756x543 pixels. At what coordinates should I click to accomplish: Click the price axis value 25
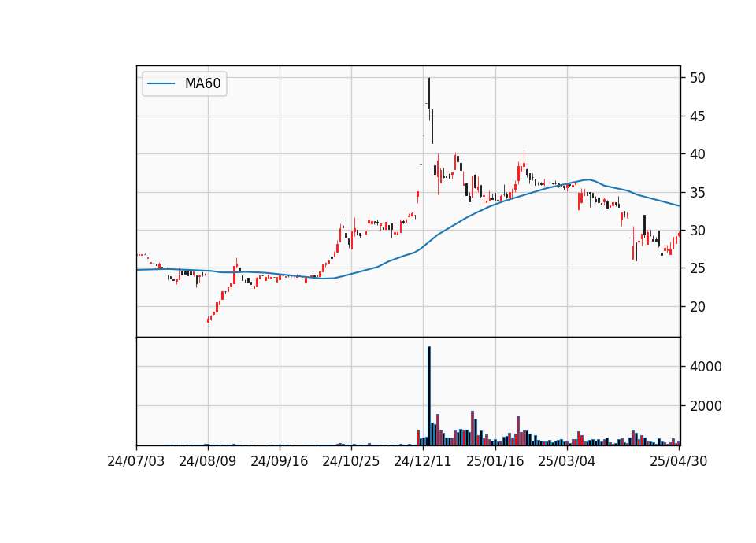pos(697,268)
